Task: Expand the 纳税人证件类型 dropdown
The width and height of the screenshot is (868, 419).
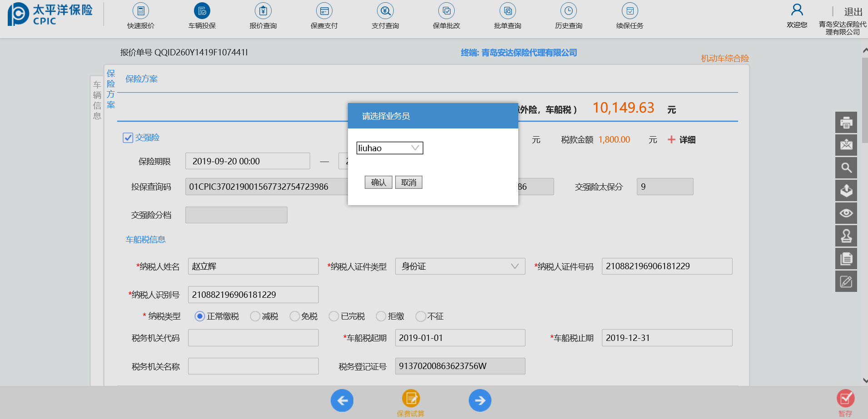Action: pyautogui.click(x=460, y=266)
